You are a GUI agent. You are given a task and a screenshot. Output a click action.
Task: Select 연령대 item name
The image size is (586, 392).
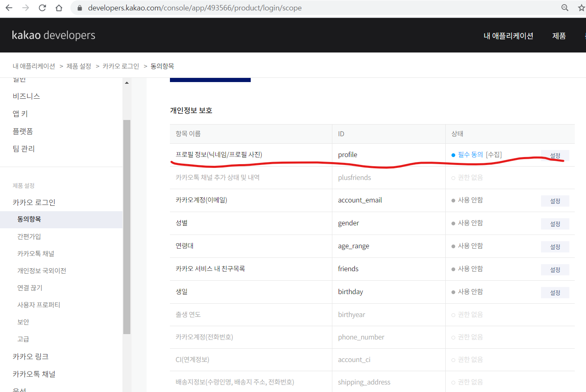pos(185,246)
